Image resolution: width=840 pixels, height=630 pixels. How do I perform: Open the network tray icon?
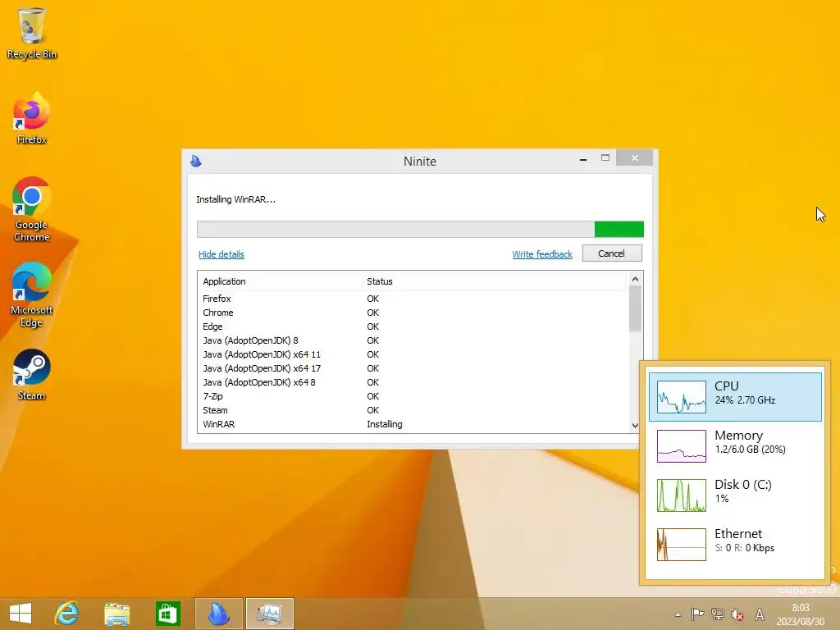[717, 614]
